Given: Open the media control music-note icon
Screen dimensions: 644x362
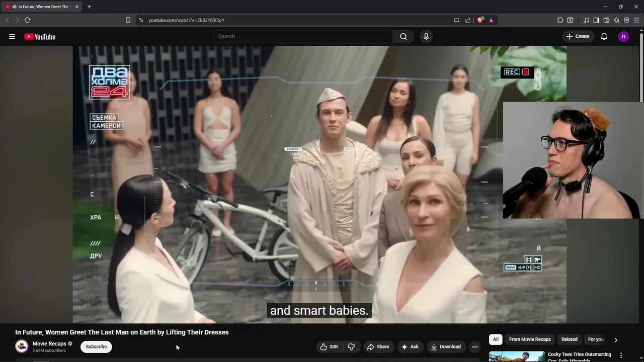Looking at the screenshot, I should point(586,20).
